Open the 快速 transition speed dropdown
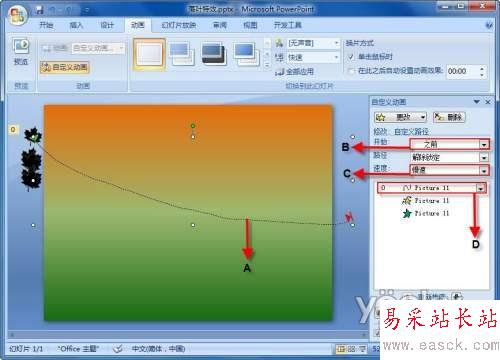The width and height of the screenshot is (500, 360). click(x=313, y=58)
